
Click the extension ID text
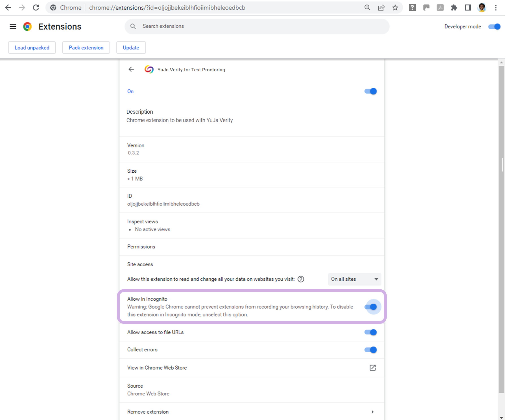pos(163,204)
